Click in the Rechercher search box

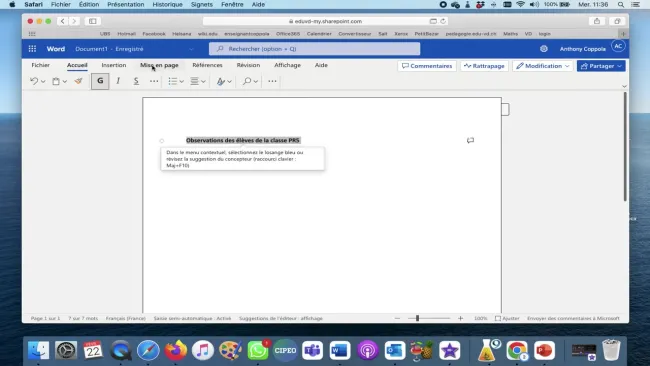314,49
